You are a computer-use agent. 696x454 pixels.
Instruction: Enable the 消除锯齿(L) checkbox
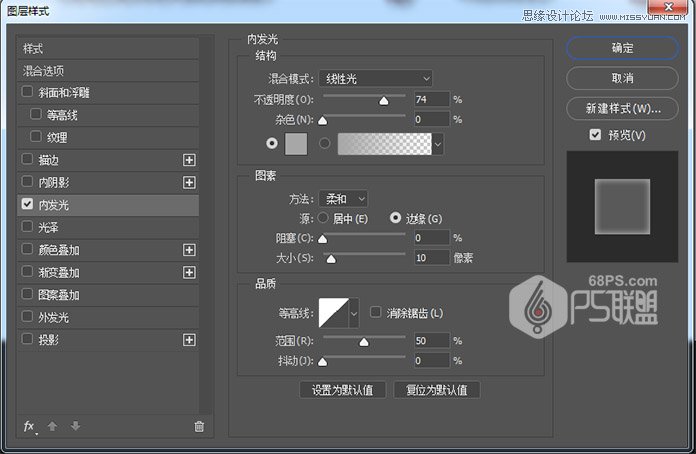(376, 312)
